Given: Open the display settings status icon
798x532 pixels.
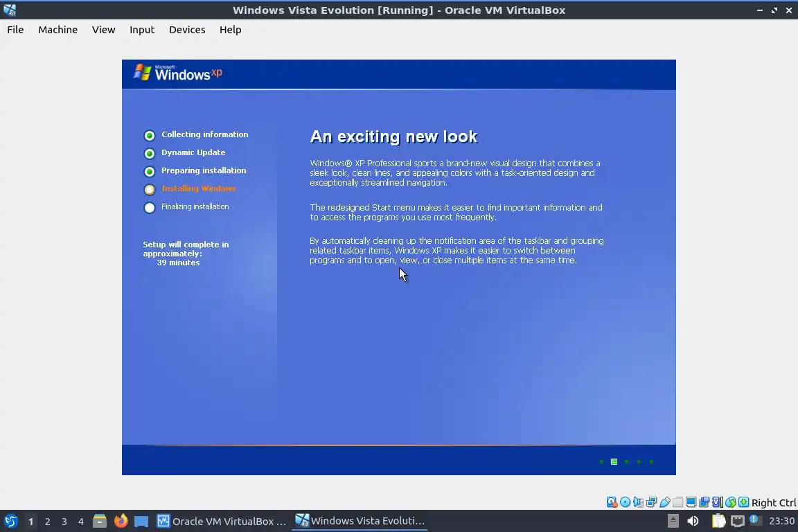Looking at the screenshot, I should pos(691,502).
